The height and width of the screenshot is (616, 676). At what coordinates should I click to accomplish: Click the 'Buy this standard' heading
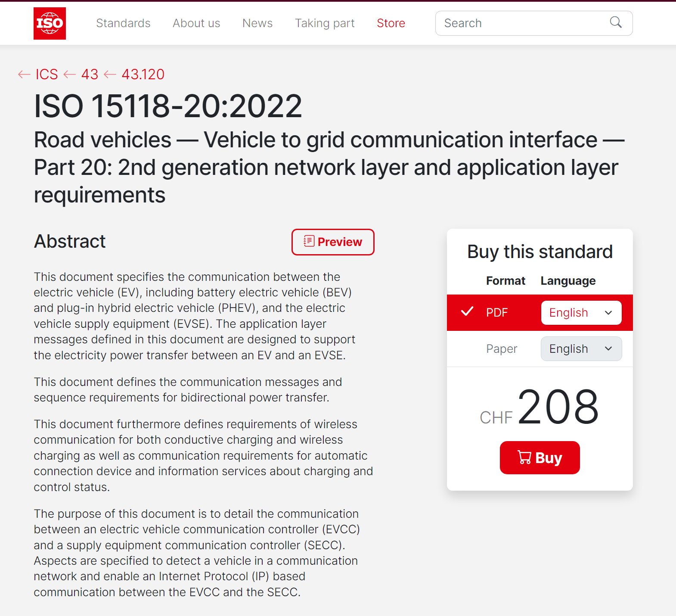click(540, 252)
